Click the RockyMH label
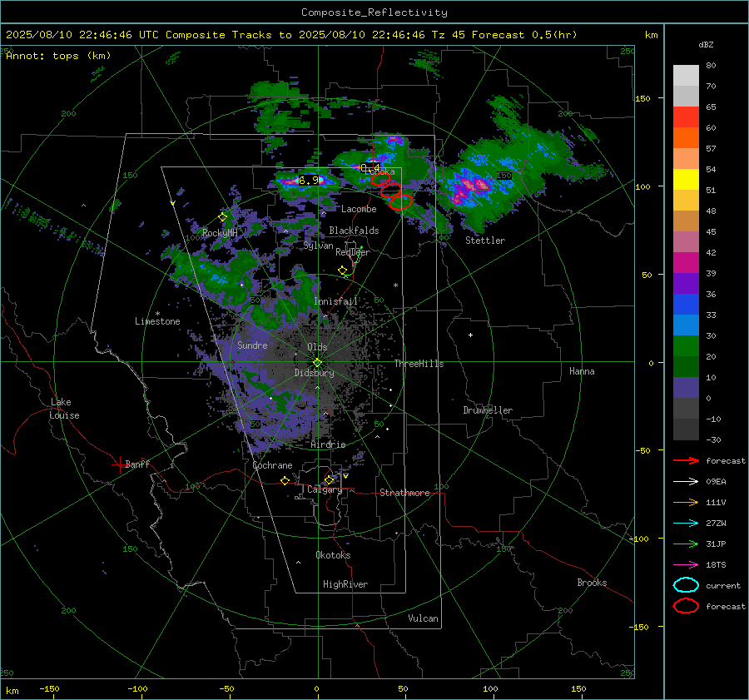The width and height of the screenshot is (749, 700). coord(220,233)
